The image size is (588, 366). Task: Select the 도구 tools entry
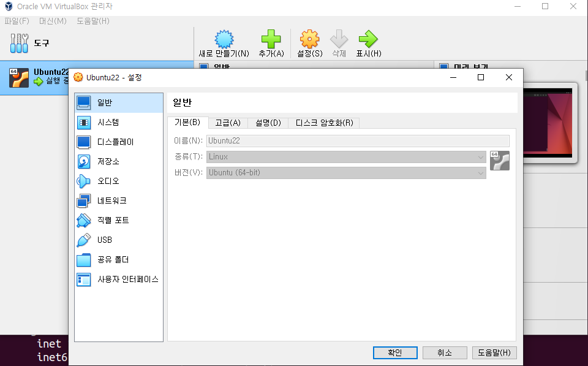coord(97,43)
